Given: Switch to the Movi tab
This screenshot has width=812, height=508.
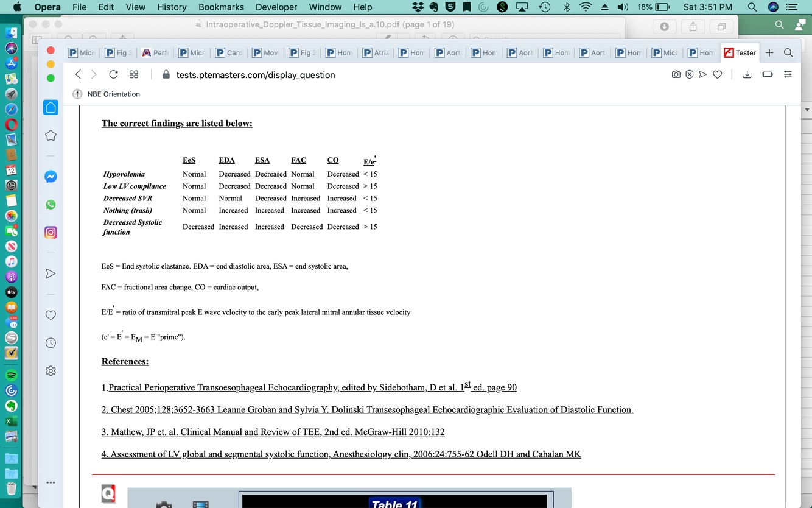Looking at the screenshot, I should [x=265, y=52].
